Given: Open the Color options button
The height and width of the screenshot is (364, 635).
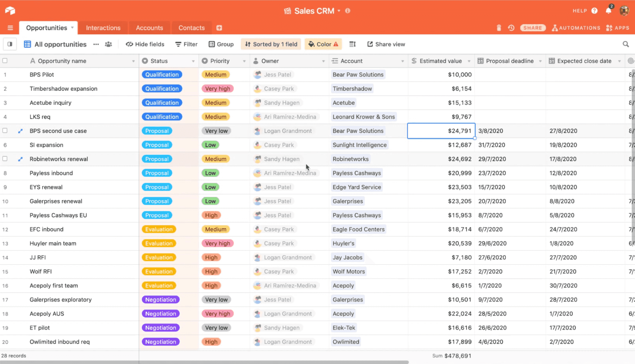Looking at the screenshot, I should 323,44.
